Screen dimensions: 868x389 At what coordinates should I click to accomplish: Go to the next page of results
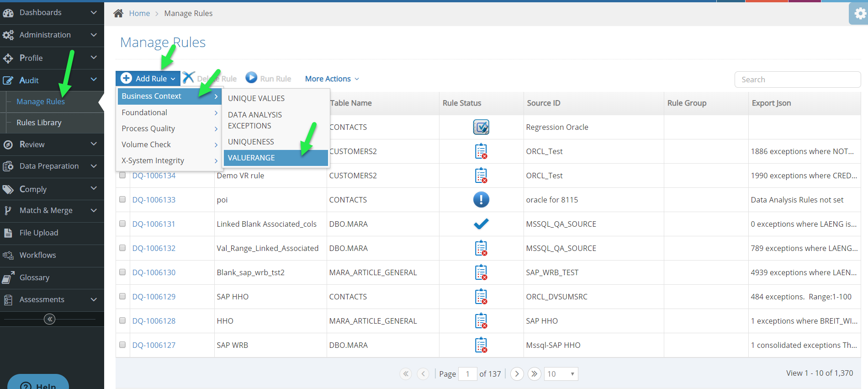click(517, 374)
